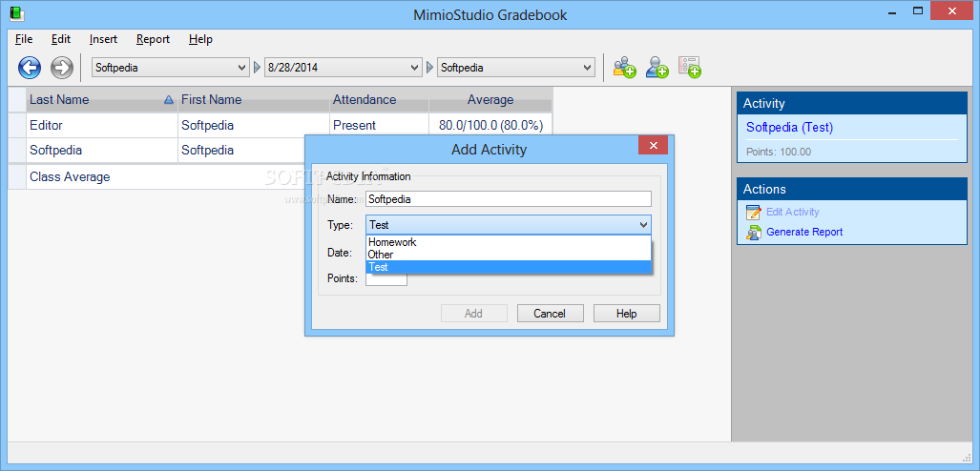Sort by Last Name column header
This screenshot has height=471, width=980.
[x=102, y=100]
